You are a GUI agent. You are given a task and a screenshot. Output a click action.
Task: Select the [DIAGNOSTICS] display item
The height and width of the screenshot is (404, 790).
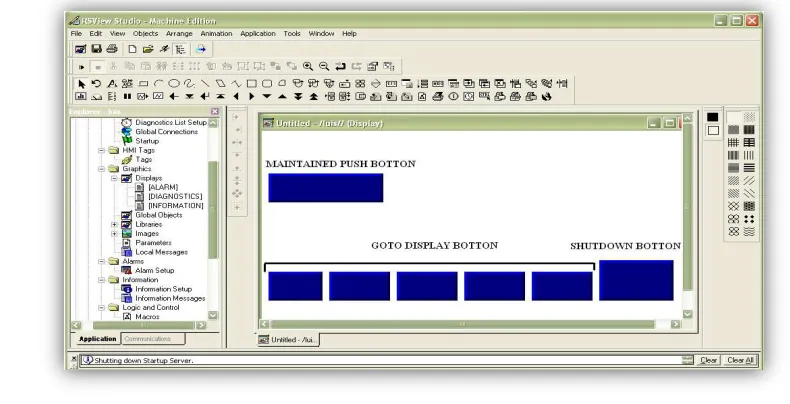pos(175,196)
